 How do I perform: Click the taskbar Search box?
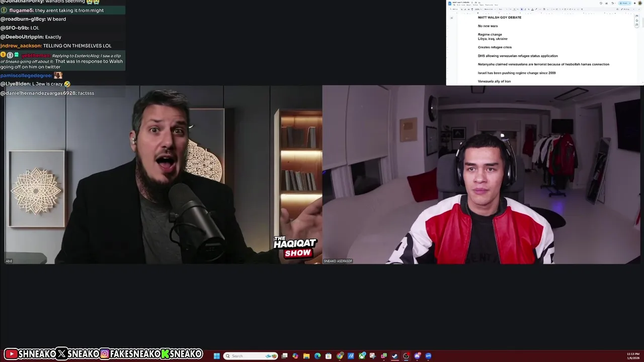pos(251,356)
